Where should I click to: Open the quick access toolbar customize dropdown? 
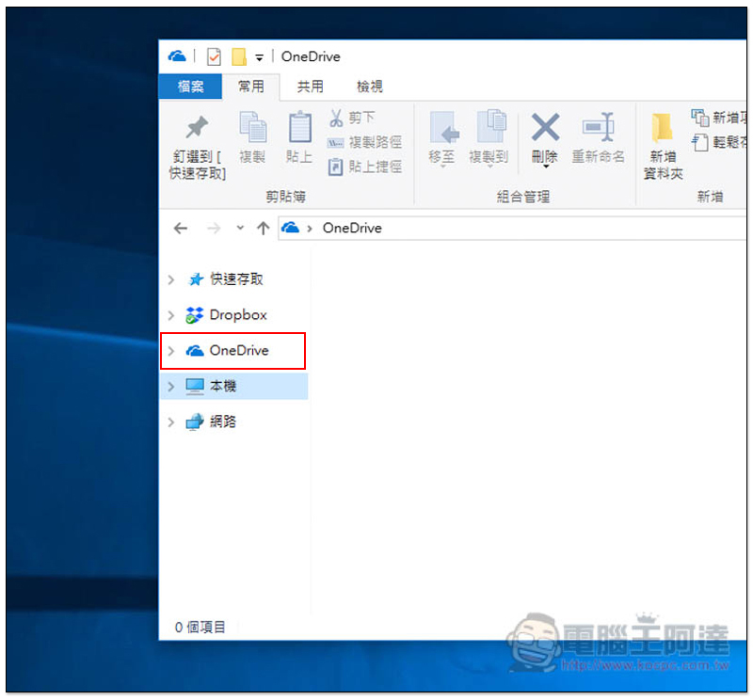[x=260, y=57]
